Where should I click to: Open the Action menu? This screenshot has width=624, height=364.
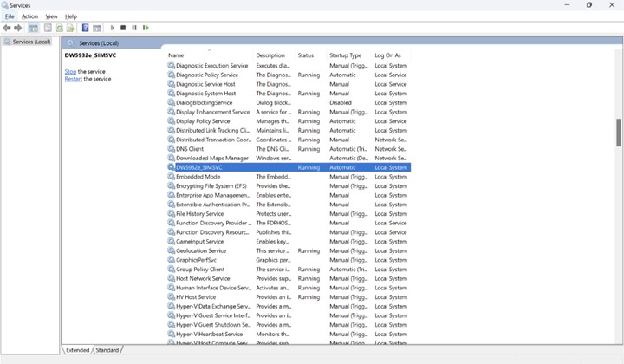pyautogui.click(x=29, y=16)
